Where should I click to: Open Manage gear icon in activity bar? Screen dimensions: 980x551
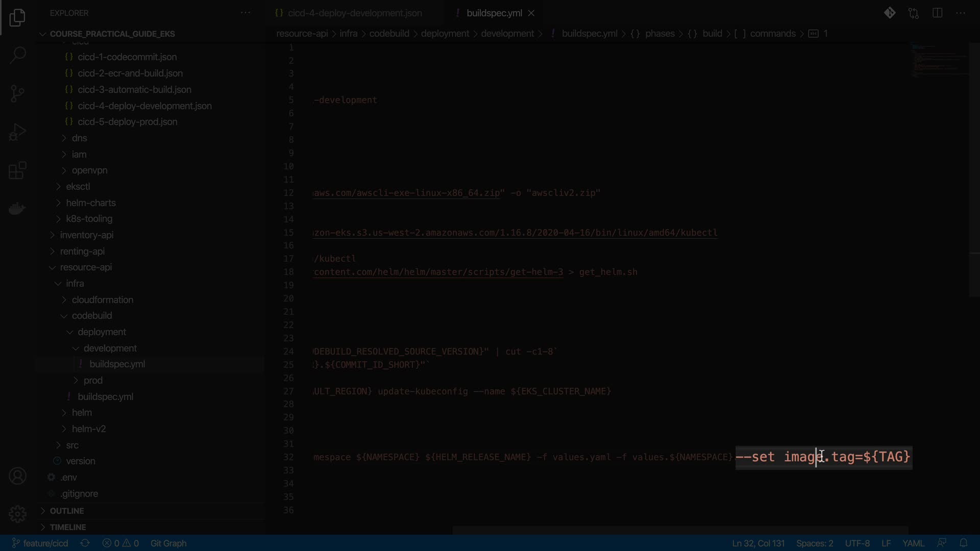[x=17, y=513]
